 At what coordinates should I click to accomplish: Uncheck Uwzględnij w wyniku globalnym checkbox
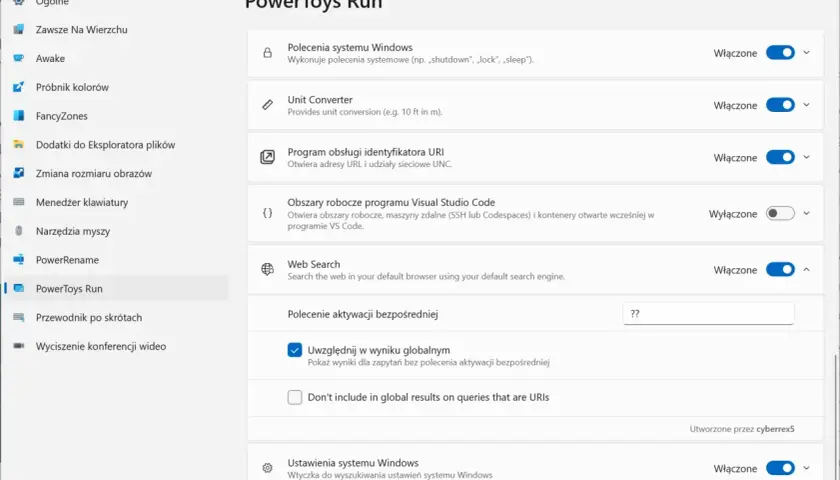coord(295,350)
